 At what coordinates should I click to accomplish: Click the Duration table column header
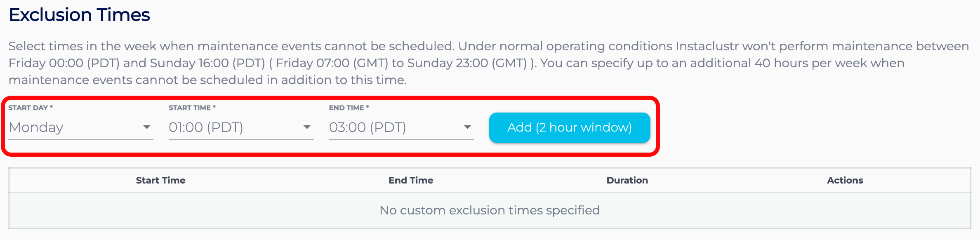tap(627, 180)
